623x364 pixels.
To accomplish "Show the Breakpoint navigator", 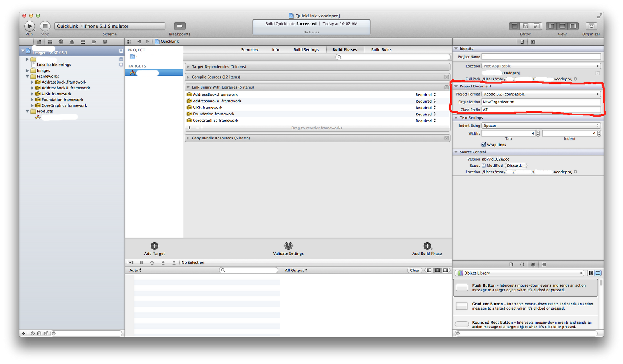I will click(94, 42).
